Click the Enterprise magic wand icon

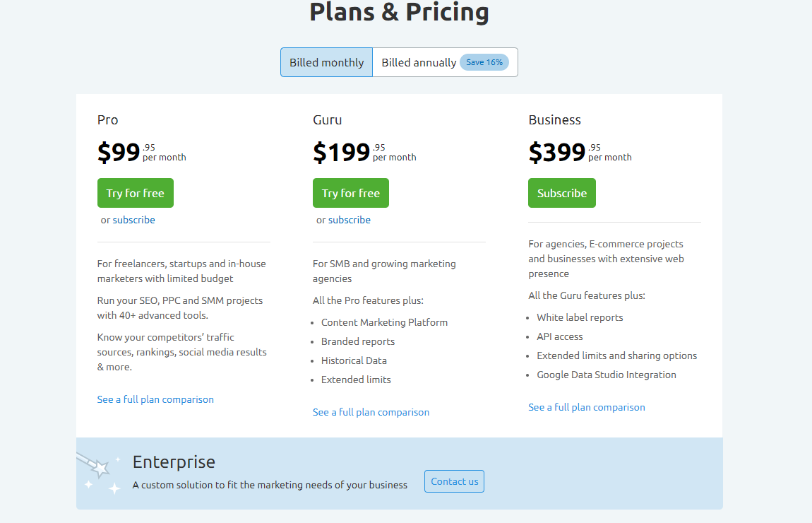98,470
